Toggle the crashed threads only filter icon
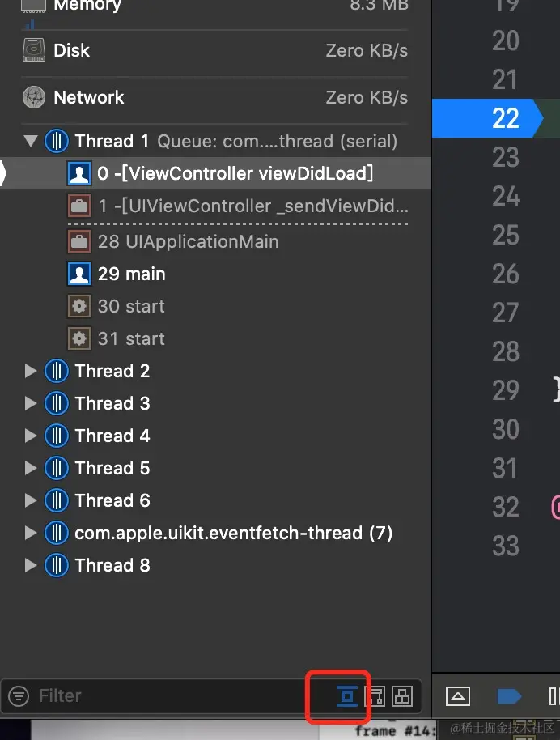This screenshot has height=740, width=560. pyautogui.click(x=375, y=695)
